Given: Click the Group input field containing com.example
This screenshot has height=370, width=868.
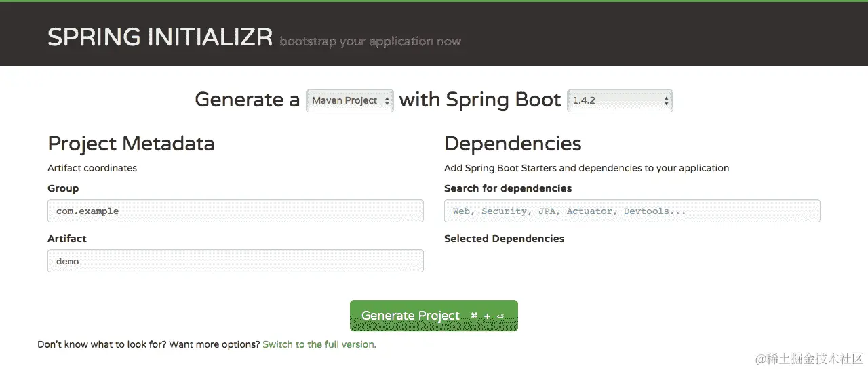Looking at the screenshot, I should point(235,211).
